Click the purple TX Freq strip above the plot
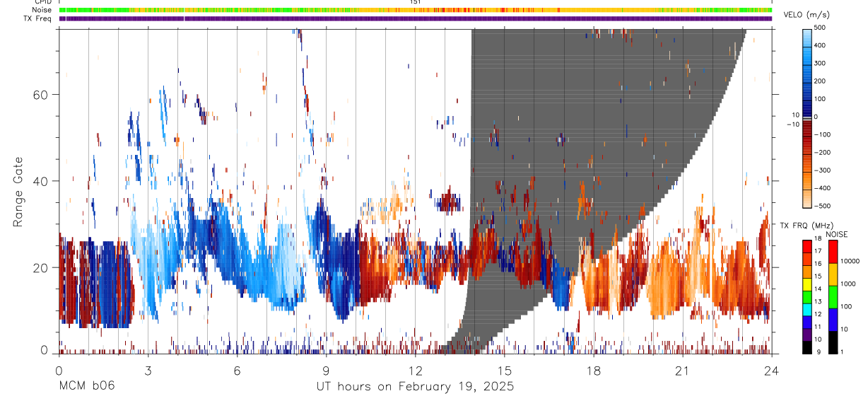This screenshot has width=868, height=401. [415, 18]
